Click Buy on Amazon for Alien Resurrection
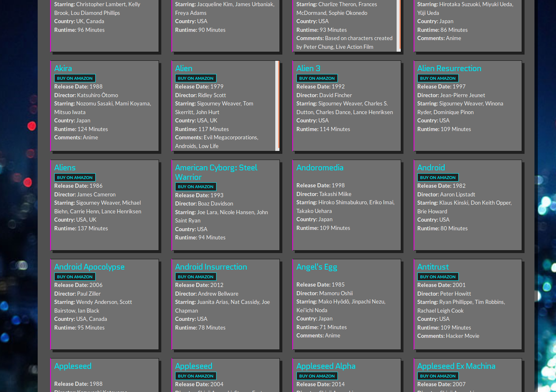 click(438, 78)
